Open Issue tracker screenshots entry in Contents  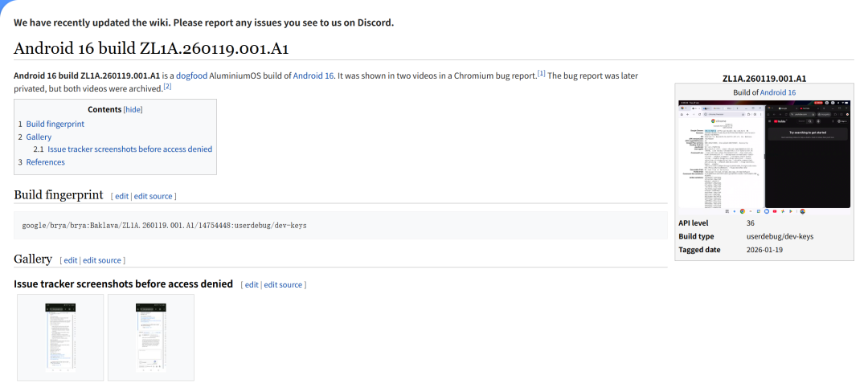pyautogui.click(x=129, y=149)
